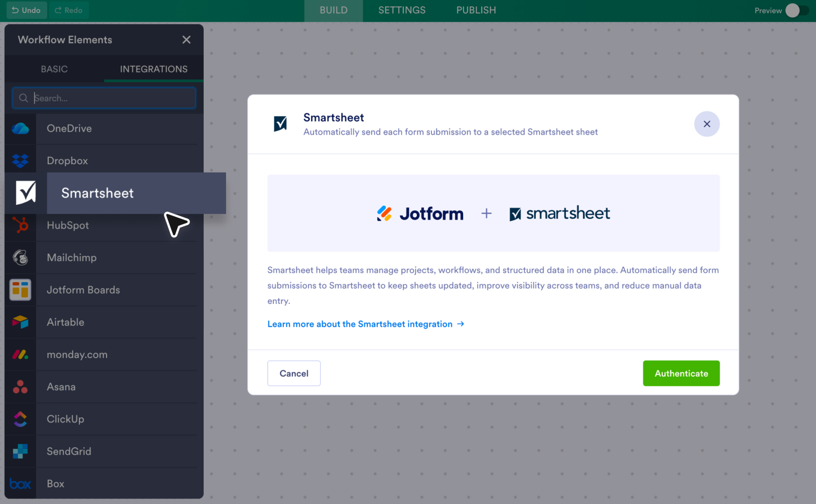The image size is (816, 504).
Task: Open the PUBLISH tab
Action: point(476,10)
